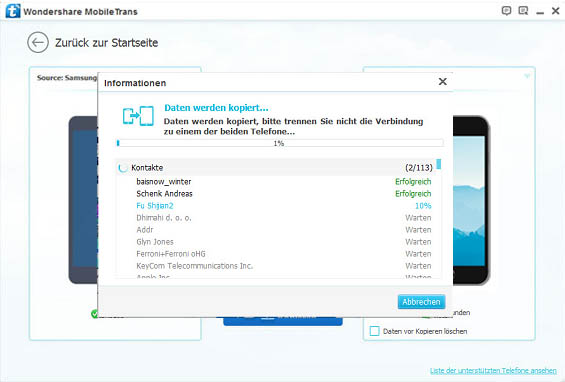
Task: Click 'Warten' status next to Glyn Jones
Action: click(x=418, y=242)
